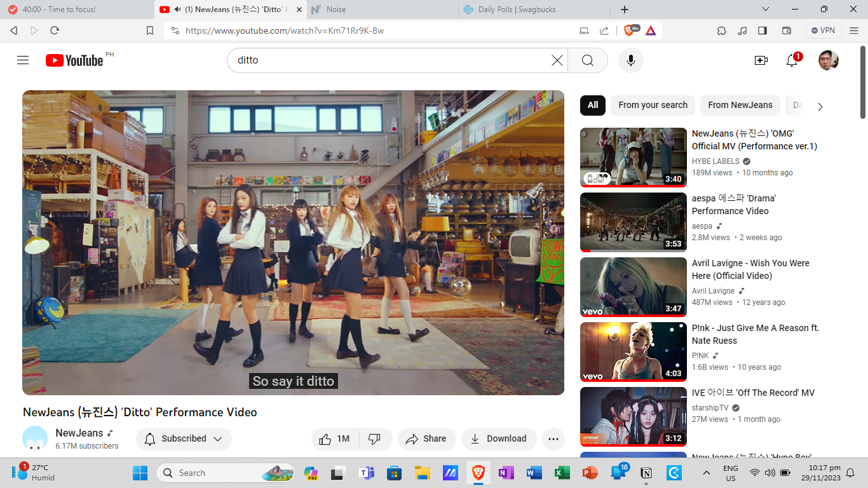The width and height of the screenshot is (868, 488).
Task: Open more actions for the video
Action: [x=553, y=438]
